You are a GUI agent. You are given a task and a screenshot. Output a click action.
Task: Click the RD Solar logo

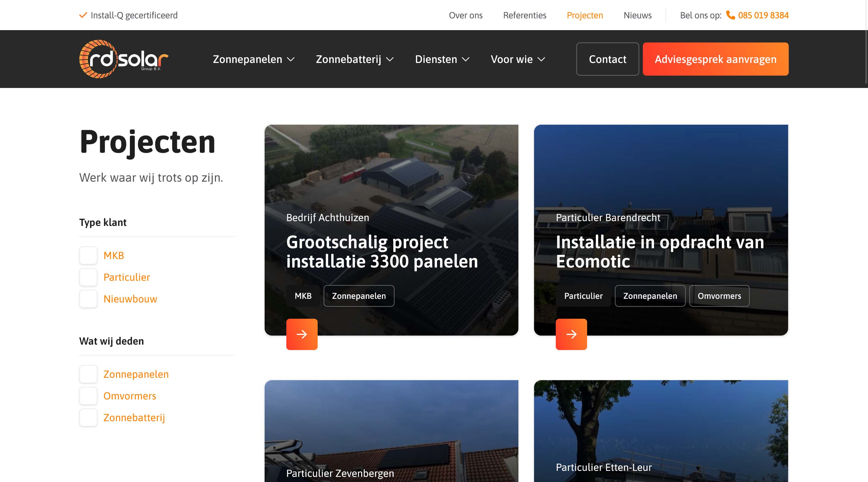click(123, 59)
